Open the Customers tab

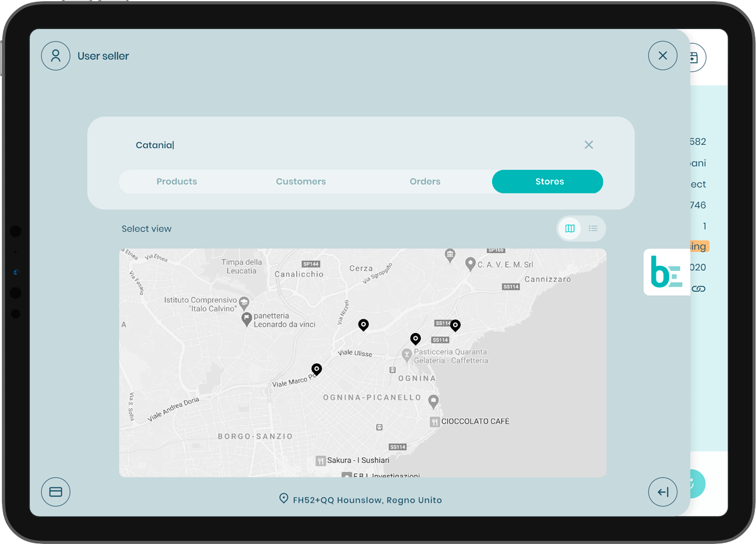pos(301,181)
